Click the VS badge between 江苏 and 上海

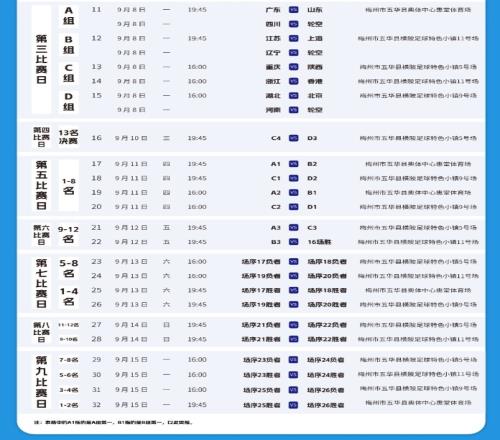(x=293, y=39)
